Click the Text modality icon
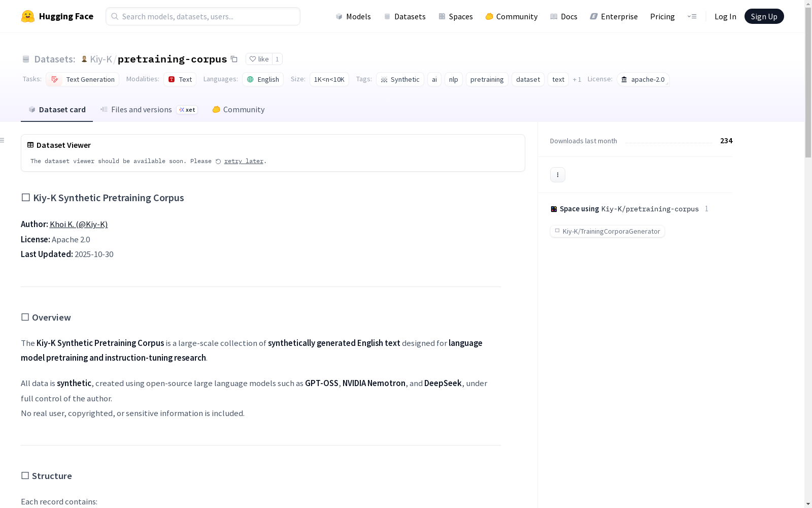The height and width of the screenshot is (508, 812). click(x=172, y=79)
